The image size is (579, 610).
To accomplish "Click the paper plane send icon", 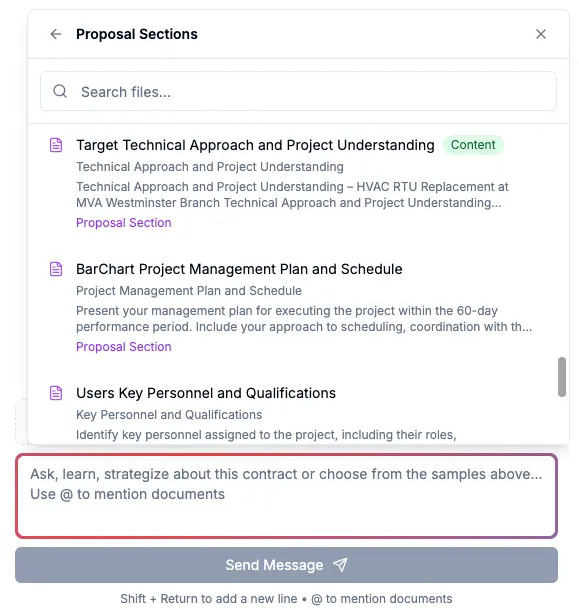I will (340, 565).
